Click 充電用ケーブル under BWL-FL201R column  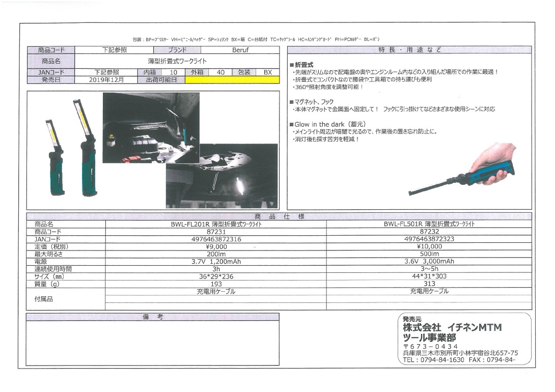[x=216, y=292]
